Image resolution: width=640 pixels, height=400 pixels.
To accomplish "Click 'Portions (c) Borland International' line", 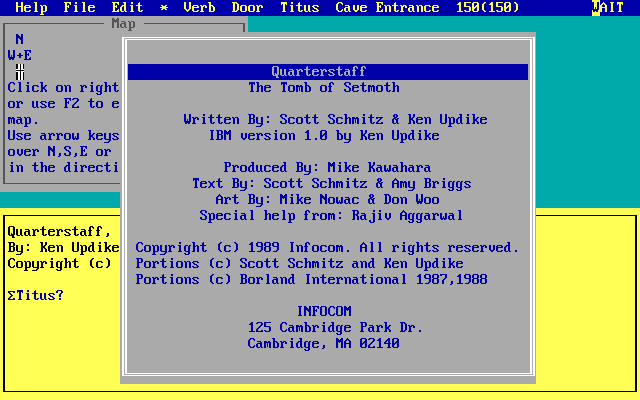I will pyautogui.click(x=311, y=279).
